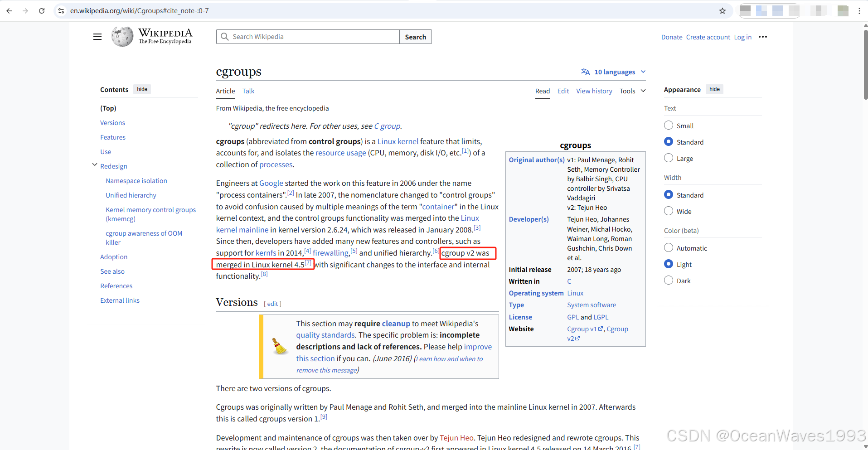Jump to (Top) in Contents
The height and width of the screenshot is (450, 868).
[108, 108]
